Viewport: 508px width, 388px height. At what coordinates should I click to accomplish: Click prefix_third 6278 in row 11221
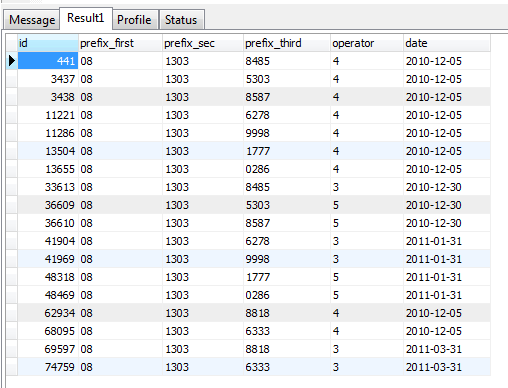pyautogui.click(x=287, y=115)
